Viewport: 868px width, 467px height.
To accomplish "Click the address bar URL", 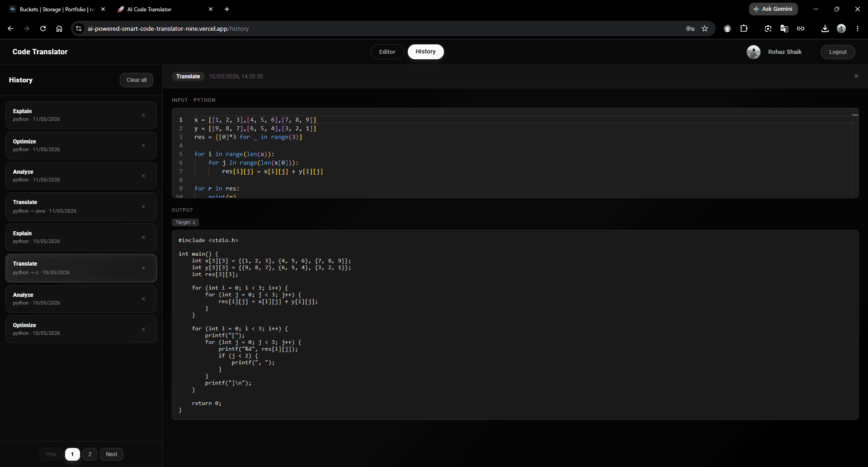I will [168, 29].
